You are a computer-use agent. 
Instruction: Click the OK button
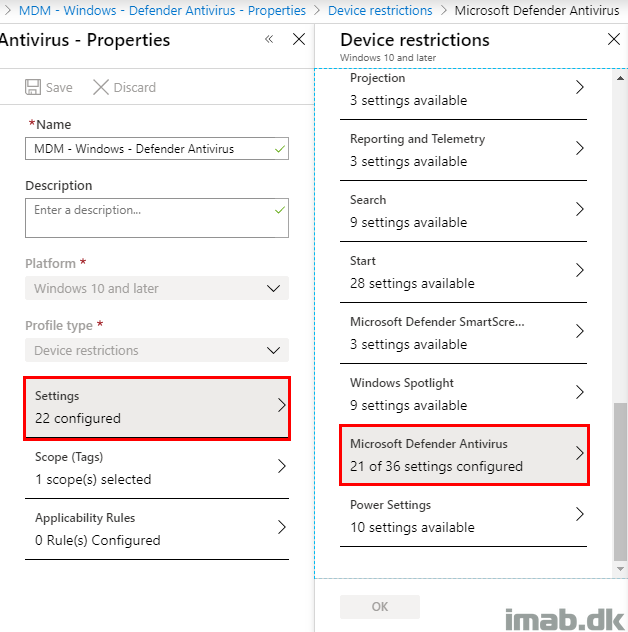(x=380, y=607)
